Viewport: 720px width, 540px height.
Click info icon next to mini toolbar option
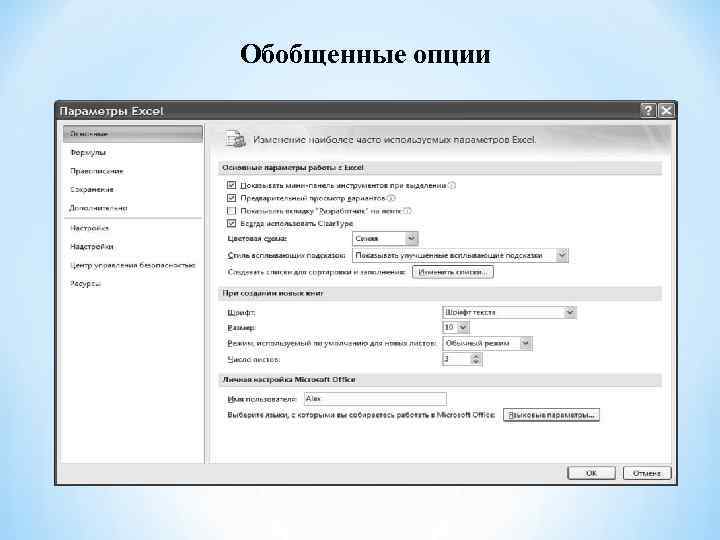pos(452,186)
